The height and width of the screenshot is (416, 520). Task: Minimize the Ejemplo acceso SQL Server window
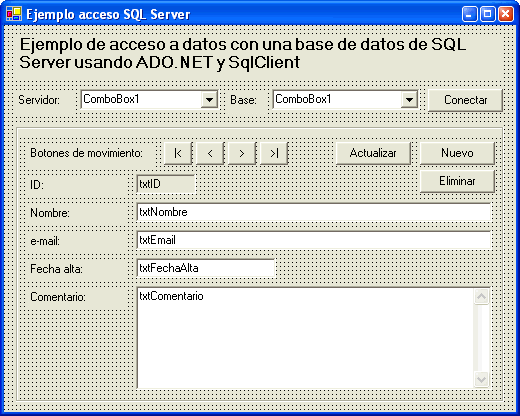tap(469, 14)
